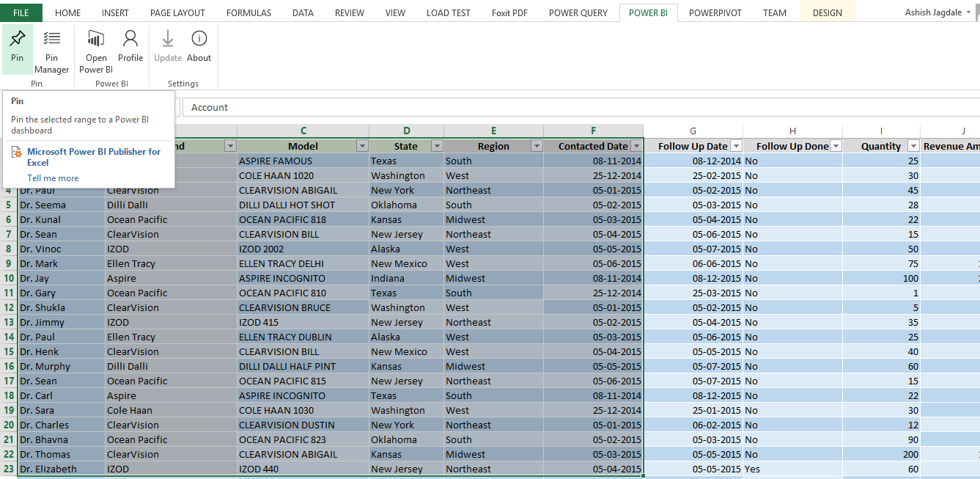Expand the Region filter dropdown

coord(537,146)
